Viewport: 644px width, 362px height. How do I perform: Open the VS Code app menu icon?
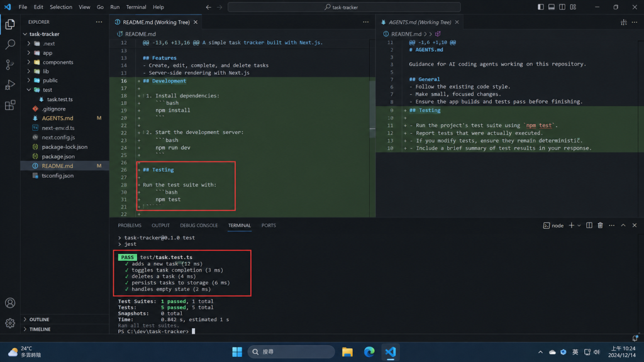[8, 7]
